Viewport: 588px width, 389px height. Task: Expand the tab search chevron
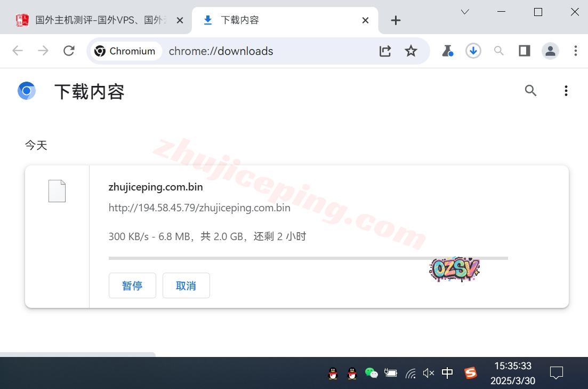465,12
